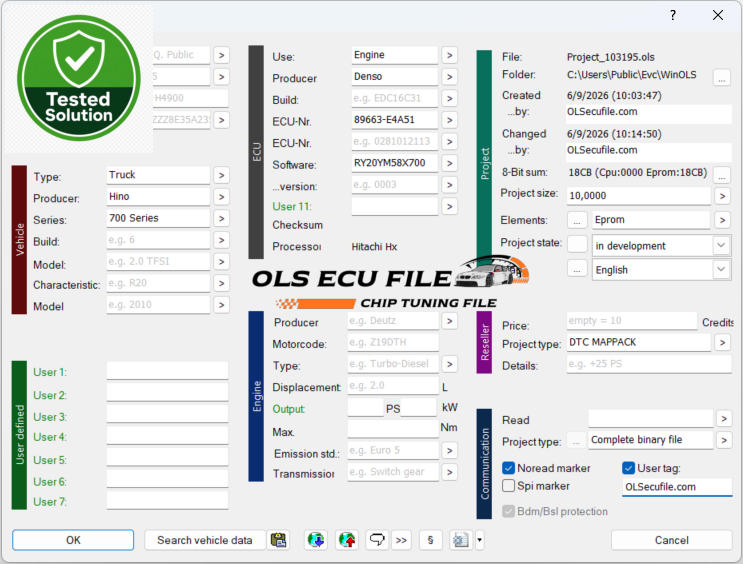Viewport: 743px width, 564px height.
Task: Click the Output PS input field
Action: click(x=365, y=407)
